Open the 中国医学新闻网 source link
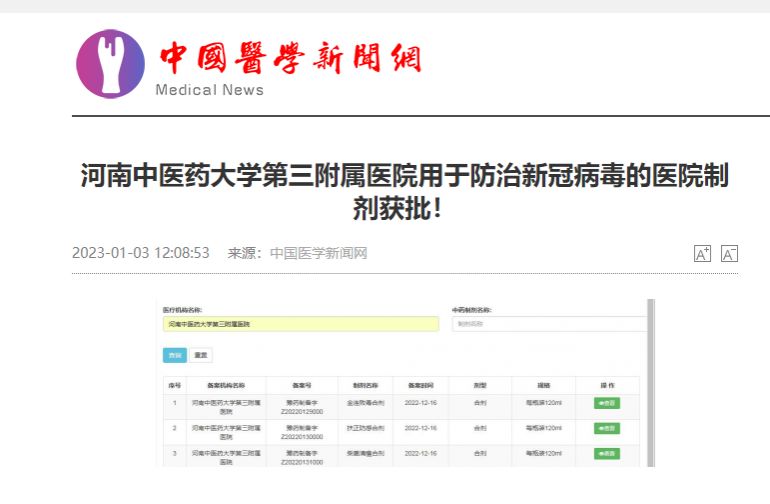The image size is (770, 504). 318,253
